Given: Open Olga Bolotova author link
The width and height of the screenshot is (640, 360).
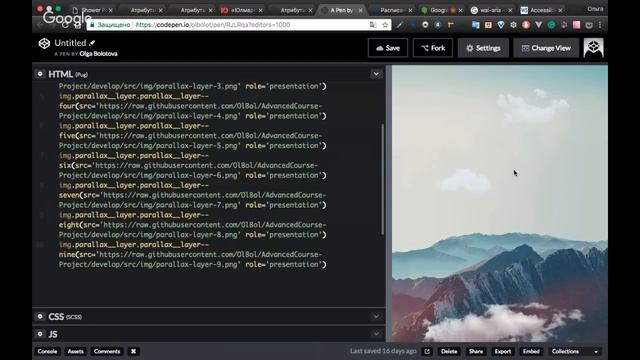Looking at the screenshot, I should click(98, 53).
